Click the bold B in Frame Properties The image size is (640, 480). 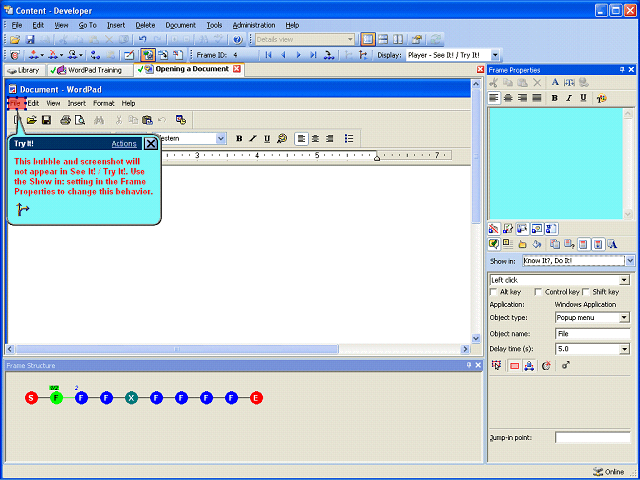554,98
